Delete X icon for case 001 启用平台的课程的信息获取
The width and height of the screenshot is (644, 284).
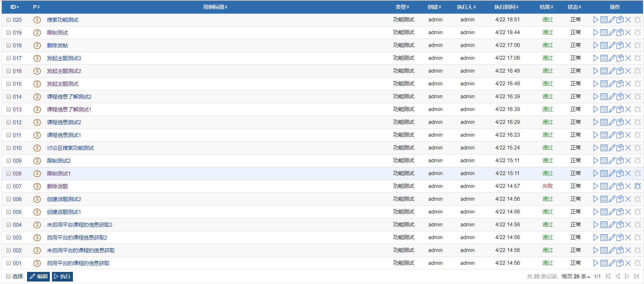pyautogui.click(x=628, y=263)
